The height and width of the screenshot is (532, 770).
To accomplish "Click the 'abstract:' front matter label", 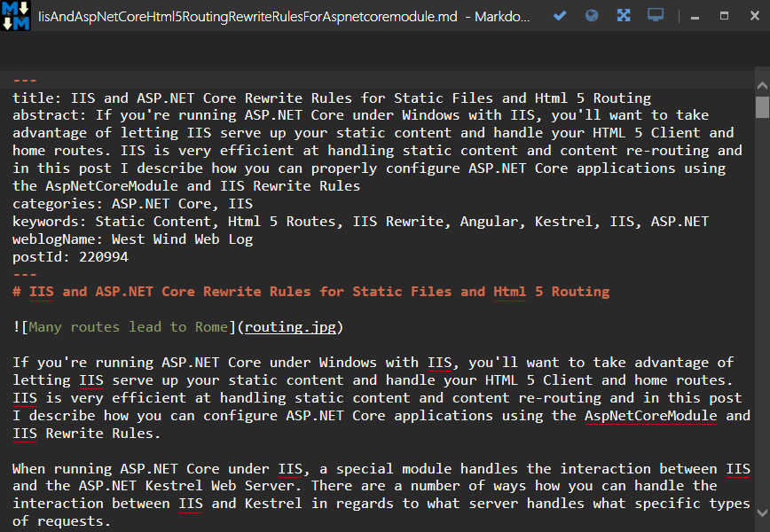I will point(50,115).
